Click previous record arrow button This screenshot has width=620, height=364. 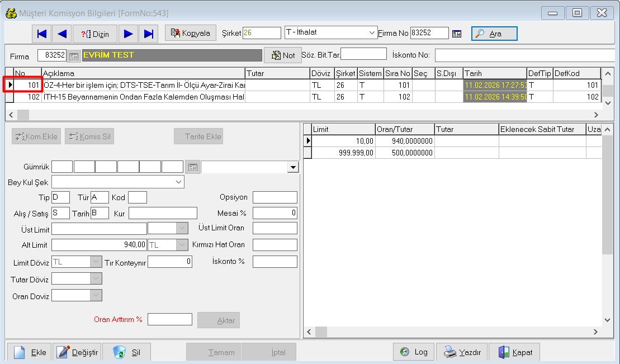62,34
